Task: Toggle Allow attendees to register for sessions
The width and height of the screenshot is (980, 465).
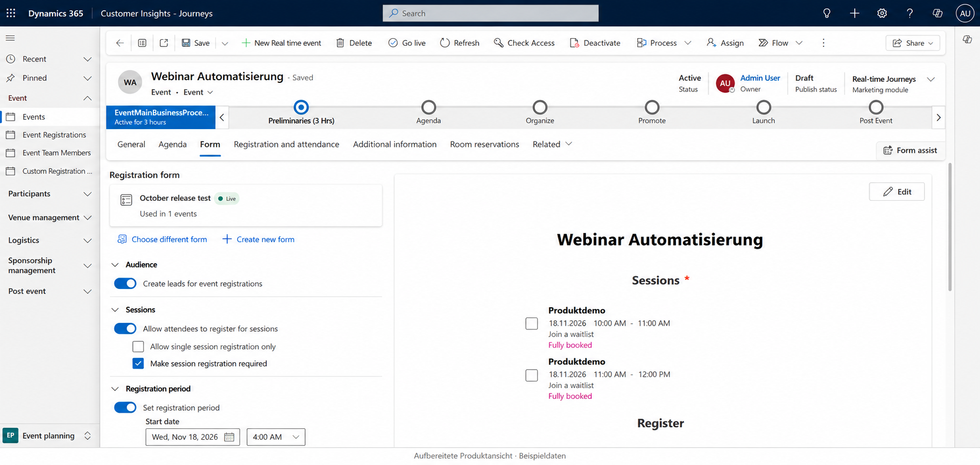Action: pyautogui.click(x=125, y=329)
